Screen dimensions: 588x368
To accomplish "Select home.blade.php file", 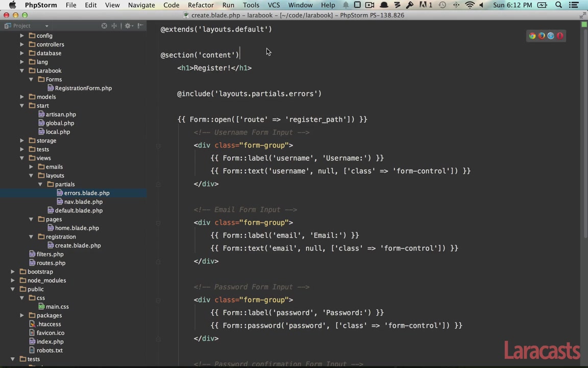I will pos(77,228).
